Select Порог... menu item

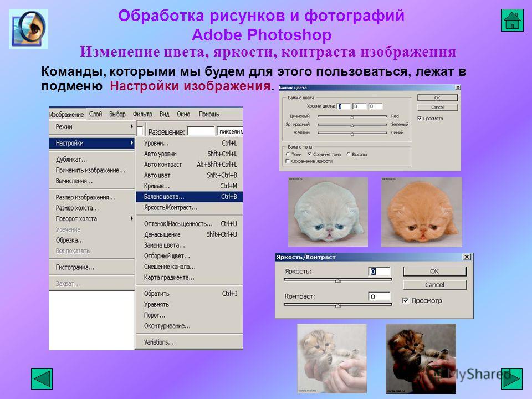190,315
